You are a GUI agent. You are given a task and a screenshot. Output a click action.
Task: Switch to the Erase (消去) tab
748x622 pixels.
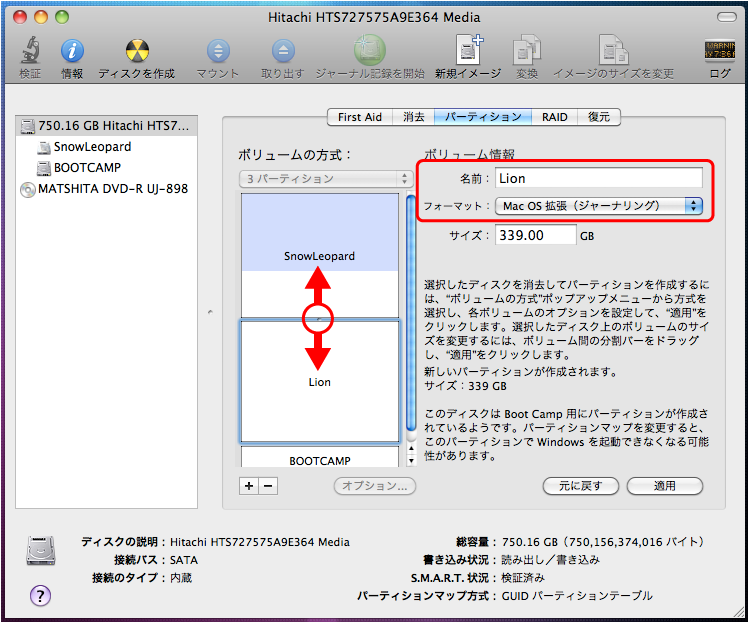(414, 117)
